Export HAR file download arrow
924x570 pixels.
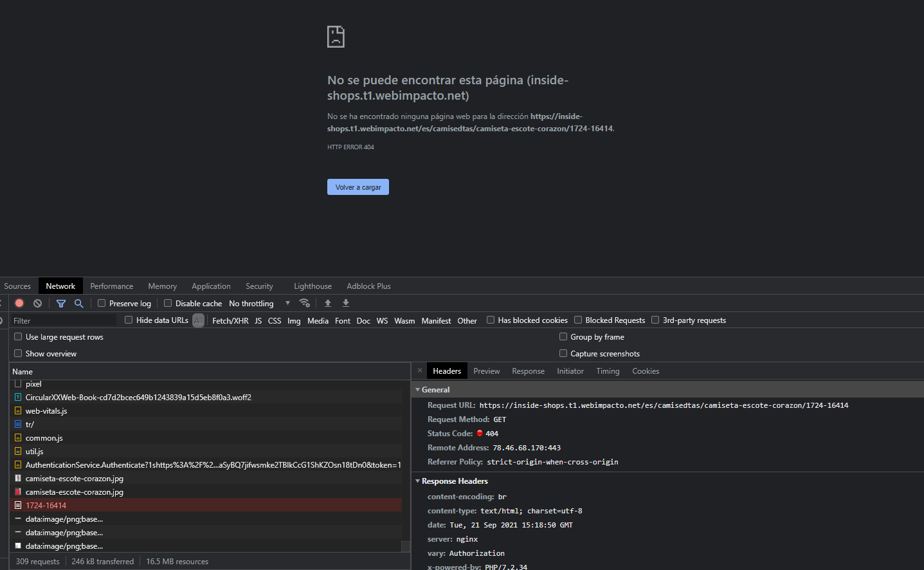pos(346,303)
